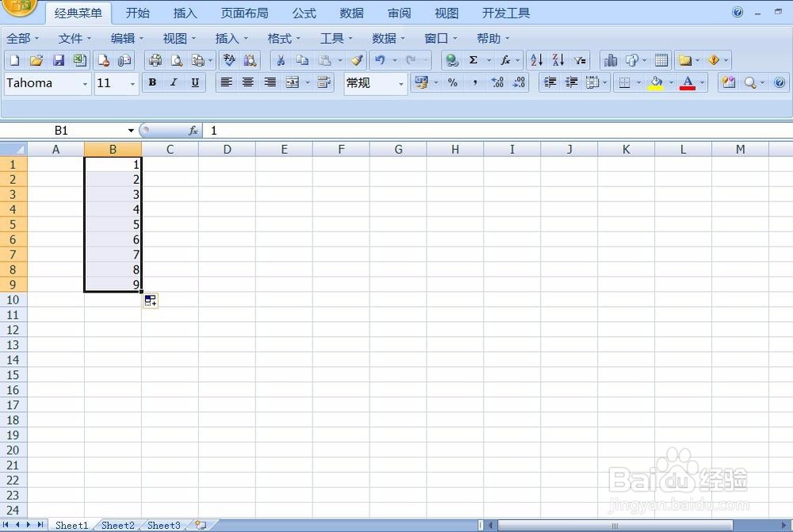
Task: Sort ascending with the A-Z icon
Action: point(536,59)
